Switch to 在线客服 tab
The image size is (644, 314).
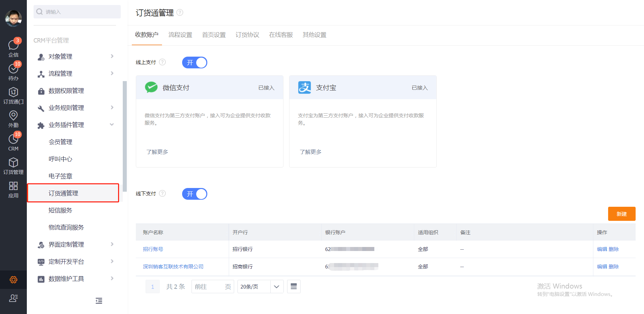(x=281, y=35)
